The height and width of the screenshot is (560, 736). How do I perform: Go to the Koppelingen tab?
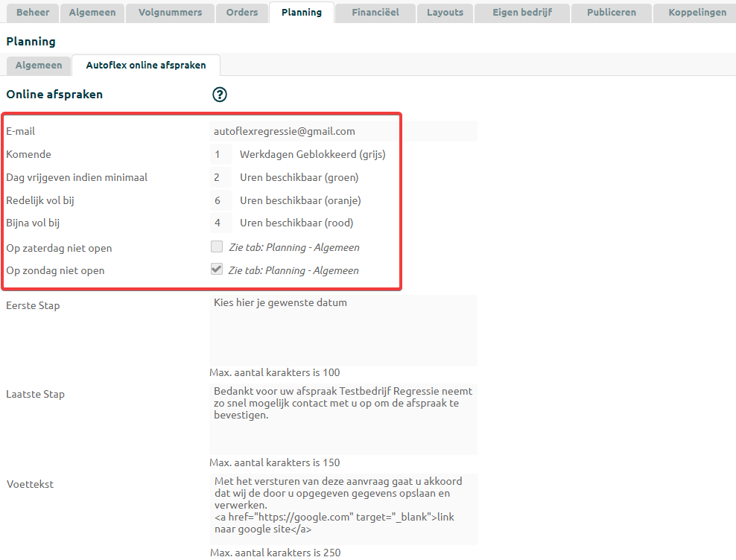(x=697, y=13)
